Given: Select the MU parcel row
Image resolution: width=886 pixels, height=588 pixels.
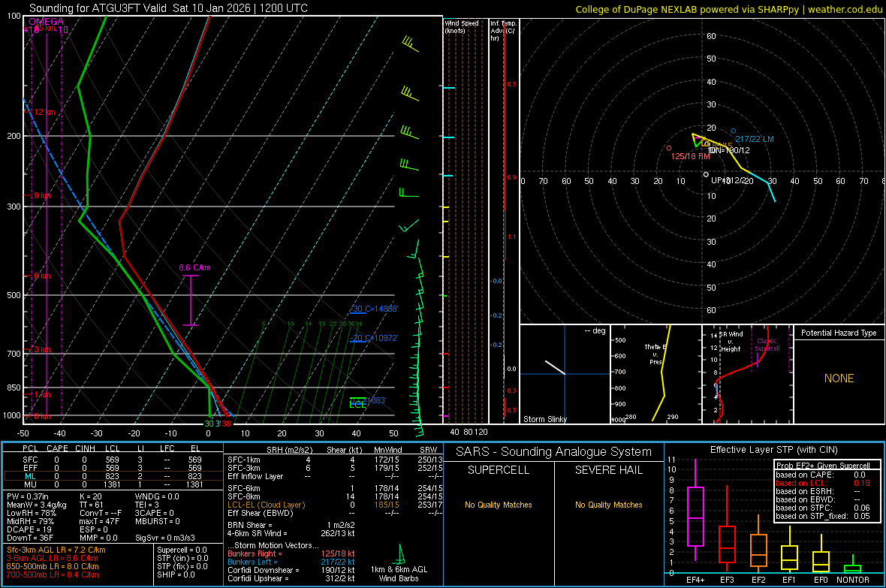Looking at the screenshot, I should coord(113,484).
